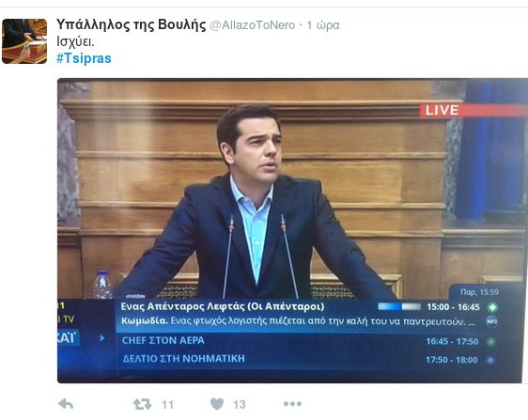Viewport: 528px width, 420px height.
Task: Click the program progress bar
Action: tap(399, 306)
